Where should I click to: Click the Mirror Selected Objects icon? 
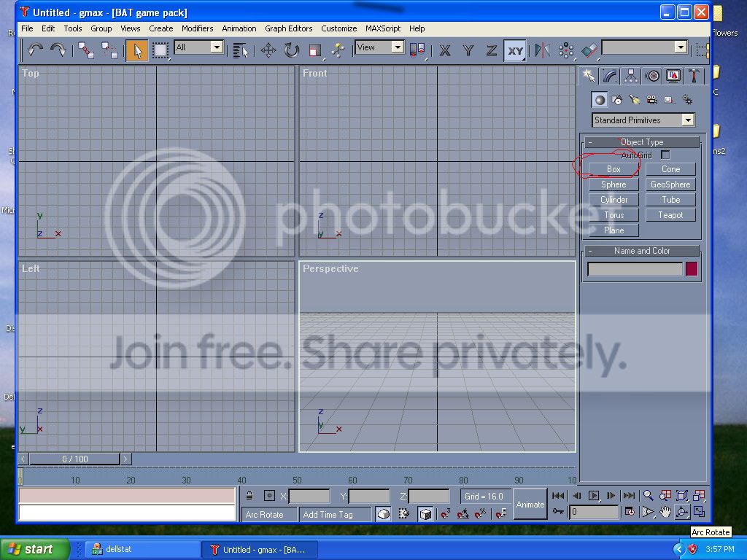[542, 50]
